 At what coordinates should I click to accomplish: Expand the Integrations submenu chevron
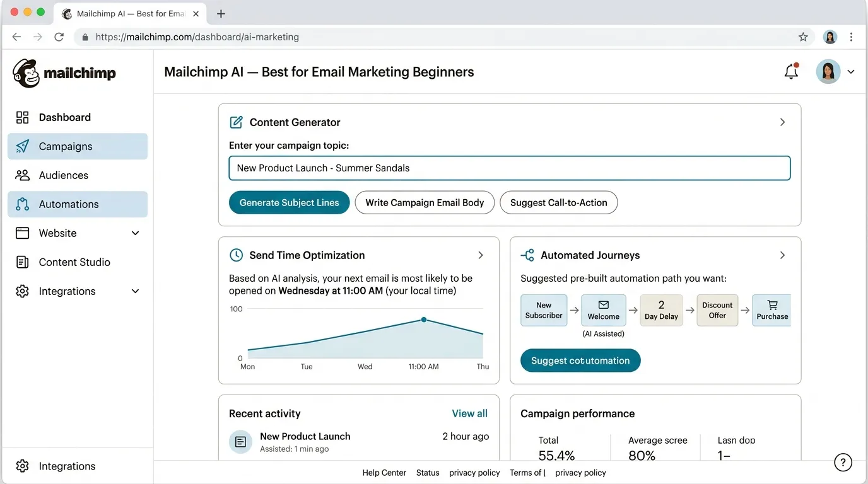tap(135, 291)
